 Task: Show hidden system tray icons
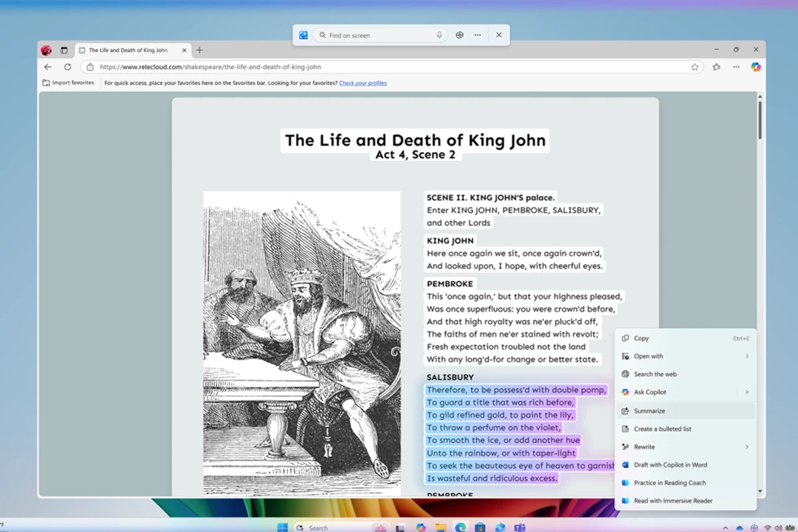pyautogui.click(x=727, y=527)
